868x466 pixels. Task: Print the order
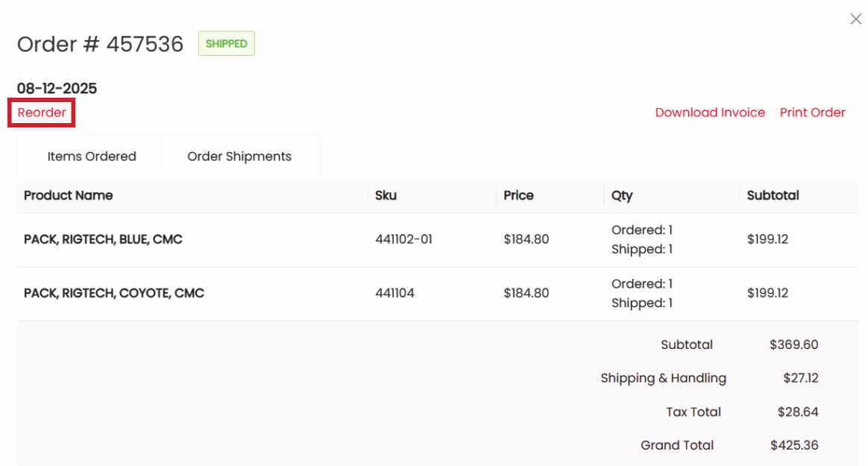[x=812, y=113]
